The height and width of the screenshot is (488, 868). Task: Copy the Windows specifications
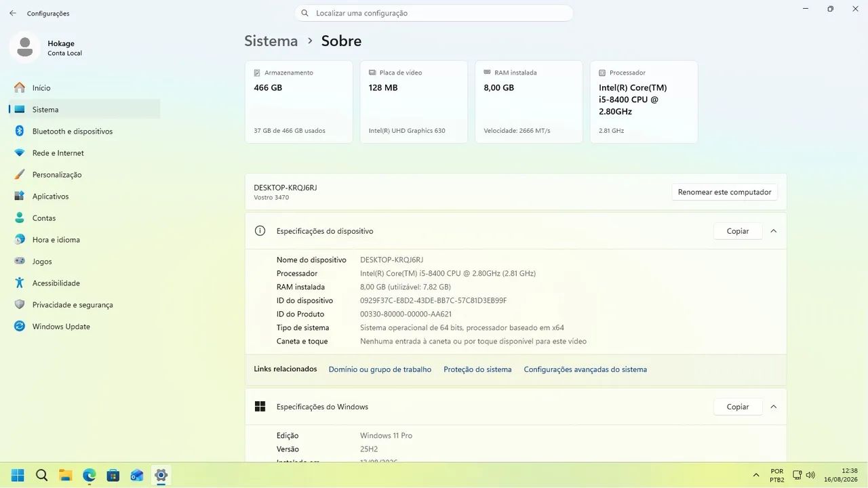pyautogui.click(x=738, y=407)
